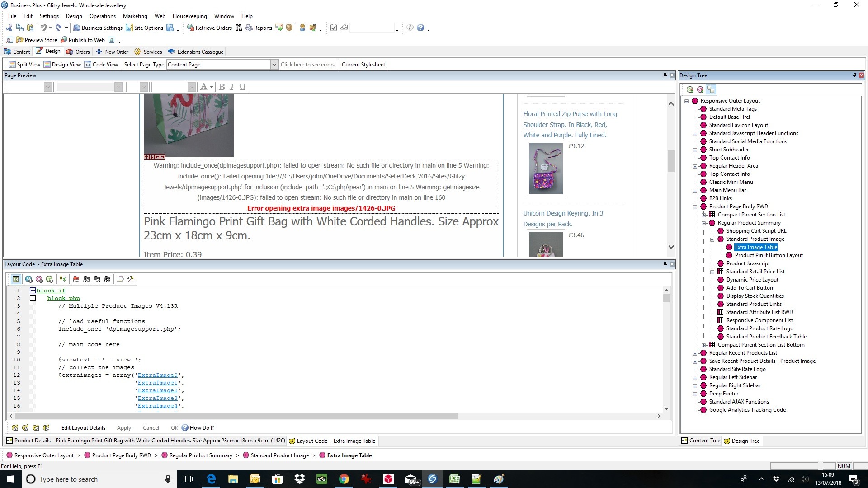Click the Retrieve Orders toolbar icon
868x488 pixels.
coord(191,28)
